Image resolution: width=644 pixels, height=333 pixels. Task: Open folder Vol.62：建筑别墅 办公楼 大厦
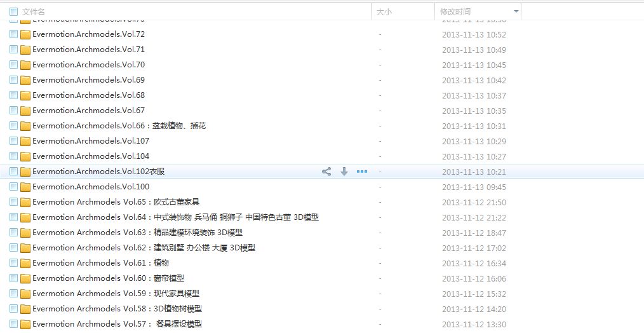pyautogui.click(x=144, y=247)
